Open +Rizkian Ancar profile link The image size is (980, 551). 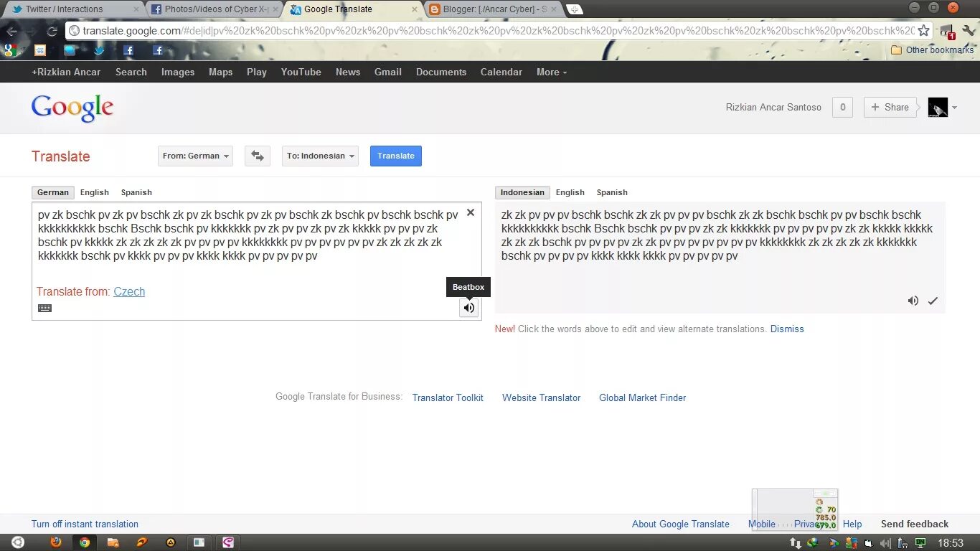[x=66, y=72]
